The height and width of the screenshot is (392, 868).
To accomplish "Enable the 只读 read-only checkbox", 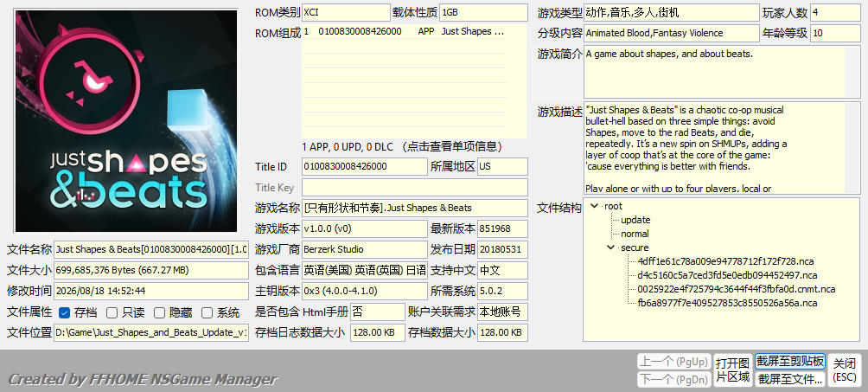I will (x=112, y=312).
